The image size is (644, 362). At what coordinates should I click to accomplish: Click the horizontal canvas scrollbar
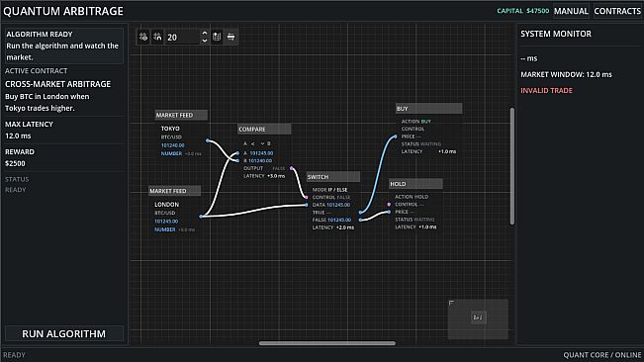(327, 343)
